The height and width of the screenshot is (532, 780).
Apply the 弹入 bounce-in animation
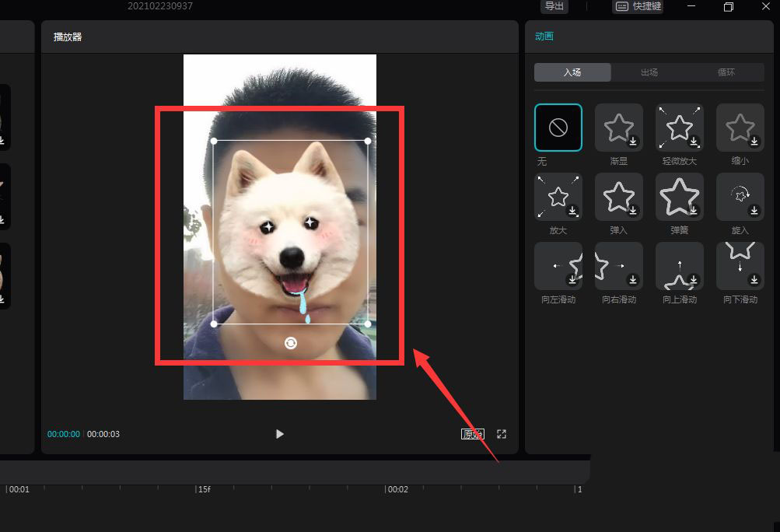pos(619,197)
